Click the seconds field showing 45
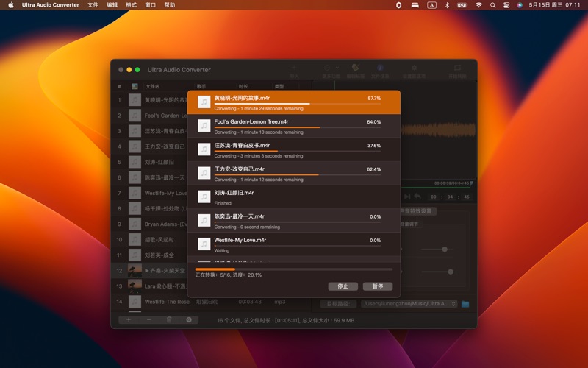This screenshot has height=368, width=588. (x=467, y=197)
